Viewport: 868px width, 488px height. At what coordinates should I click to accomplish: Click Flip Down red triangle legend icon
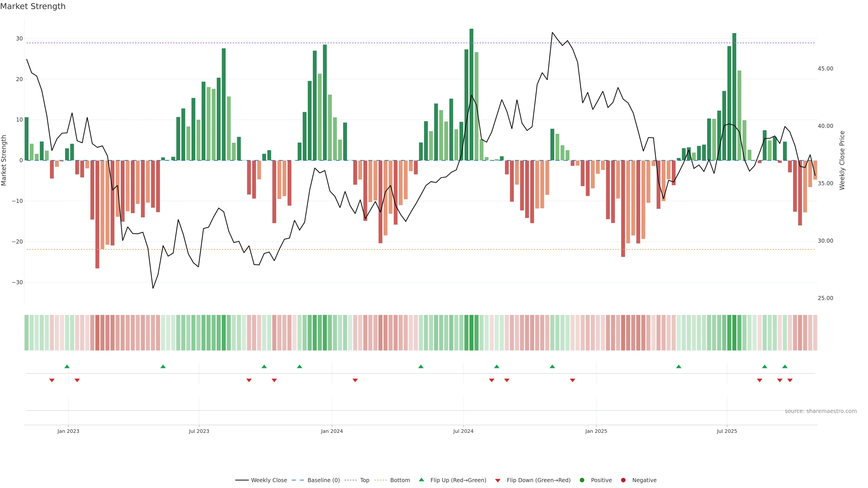click(x=498, y=481)
